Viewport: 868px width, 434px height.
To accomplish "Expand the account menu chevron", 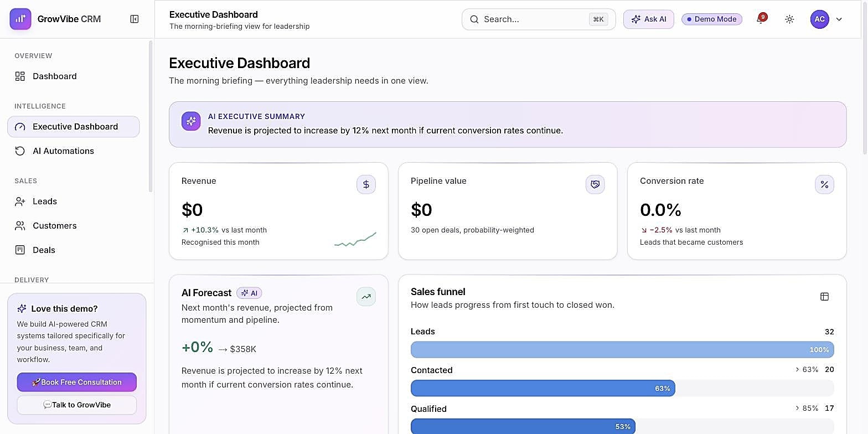I will (x=839, y=19).
